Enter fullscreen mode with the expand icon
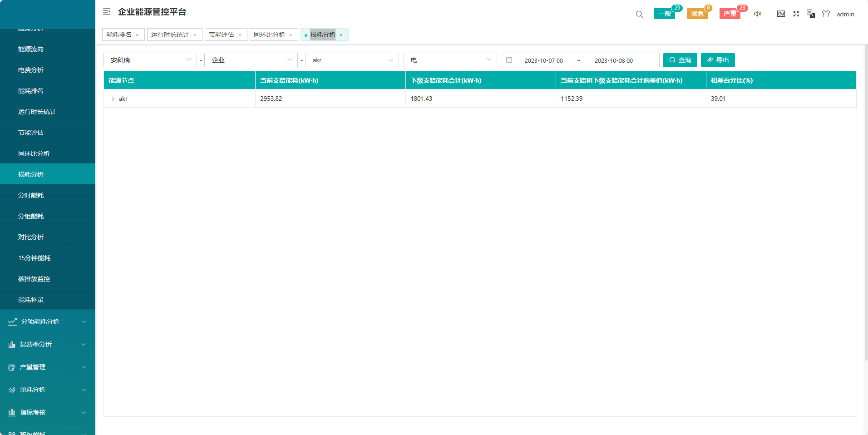The height and width of the screenshot is (435, 868). pos(796,14)
